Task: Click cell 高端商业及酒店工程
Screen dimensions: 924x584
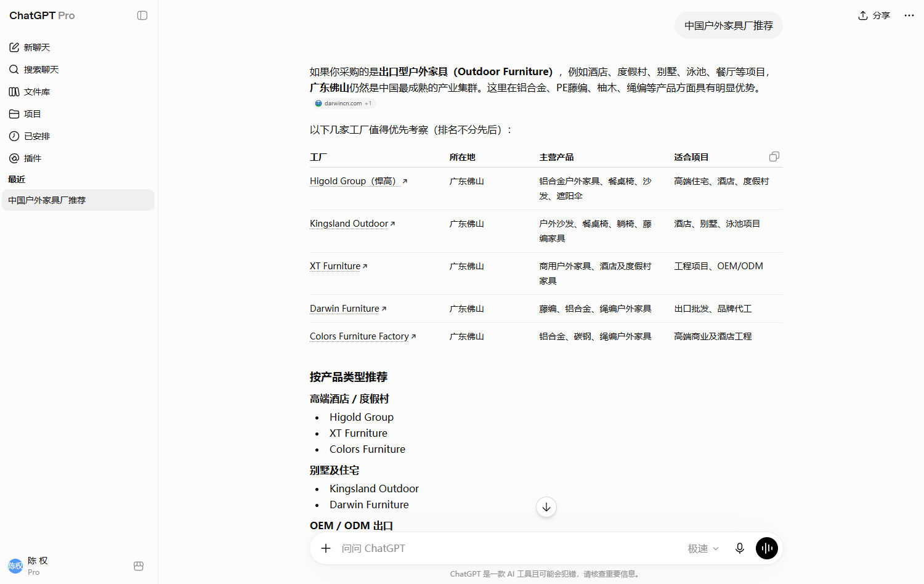Action: click(x=713, y=336)
